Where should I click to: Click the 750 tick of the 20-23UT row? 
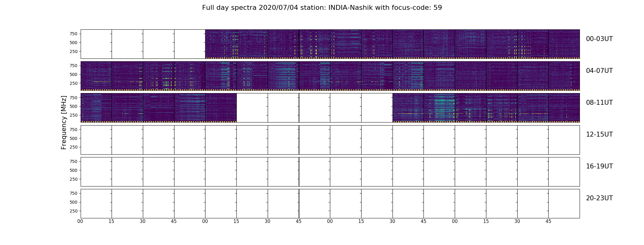click(x=73, y=193)
